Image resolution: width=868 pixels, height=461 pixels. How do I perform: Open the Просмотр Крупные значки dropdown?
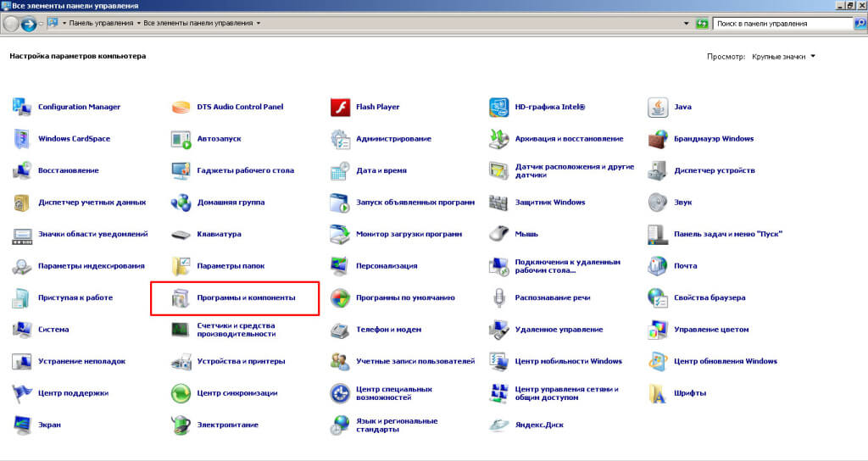click(783, 57)
